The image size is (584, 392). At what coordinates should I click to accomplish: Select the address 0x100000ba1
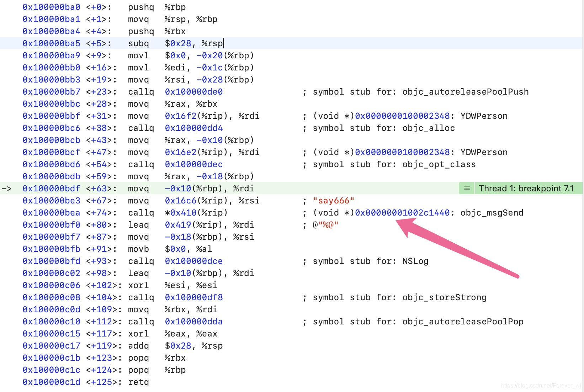[x=52, y=19]
